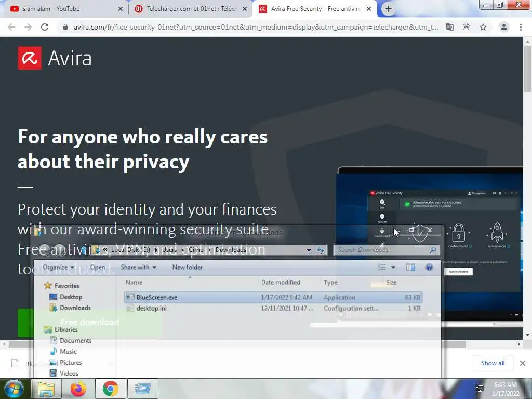532x399 pixels.
Task: Click Open in Explorer toolbar
Action: click(98, 268)
